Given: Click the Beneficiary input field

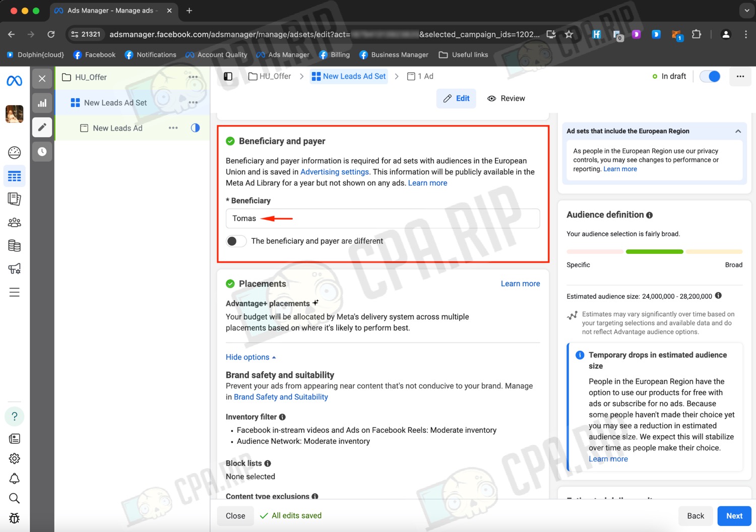Looking at the screenshot, I should pos(383,218).
